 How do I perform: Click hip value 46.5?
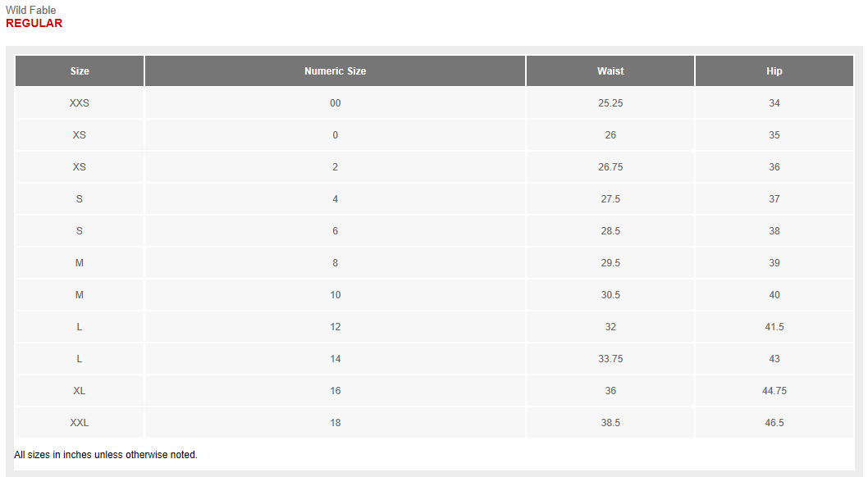pos(774,422)
